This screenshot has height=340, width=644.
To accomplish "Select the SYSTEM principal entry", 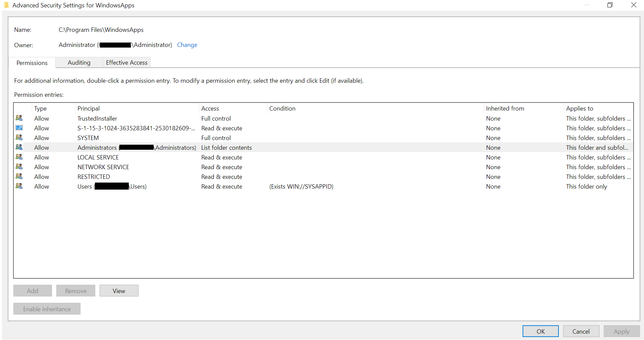I will click(88, 138).
